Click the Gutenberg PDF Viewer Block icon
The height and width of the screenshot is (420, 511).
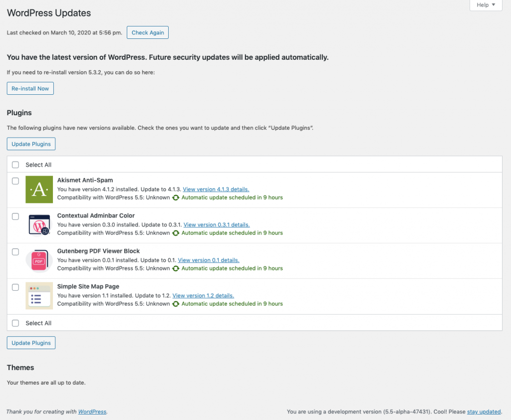39,260
